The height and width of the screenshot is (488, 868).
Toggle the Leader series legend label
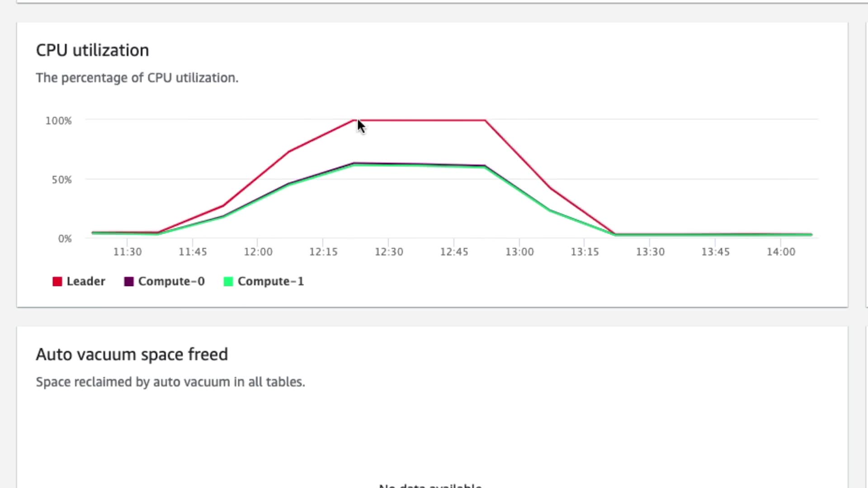coord(86,281)
